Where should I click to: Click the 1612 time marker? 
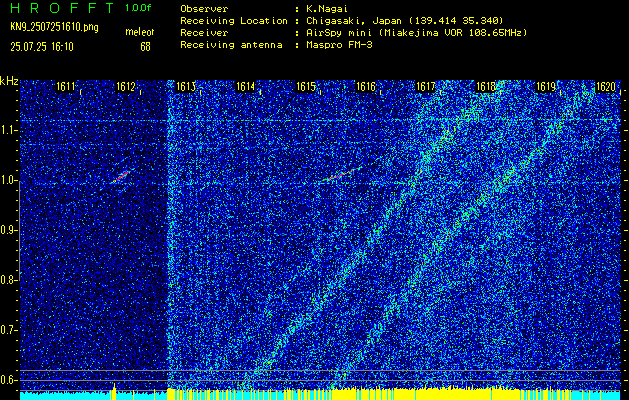pos(126,86)
